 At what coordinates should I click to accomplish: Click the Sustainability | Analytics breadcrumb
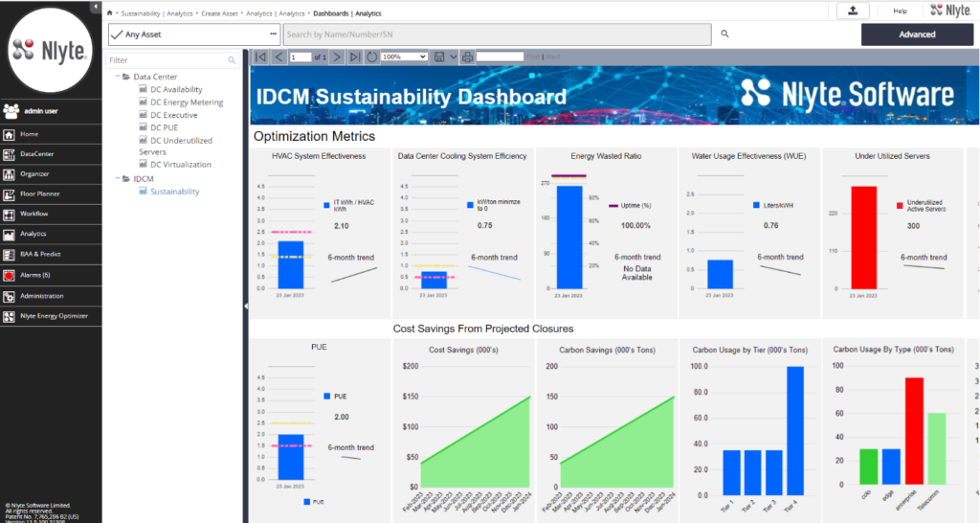(x=157, y=13)
